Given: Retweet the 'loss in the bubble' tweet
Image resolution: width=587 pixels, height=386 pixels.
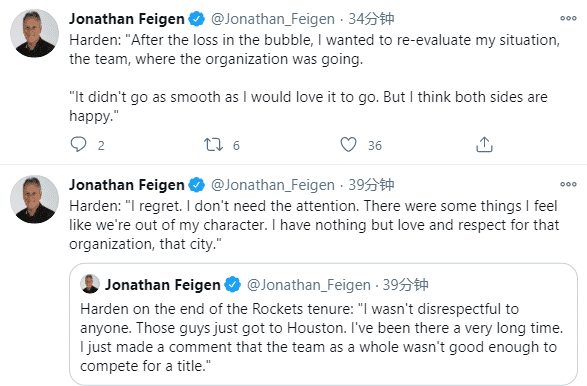Looking at the screenshot, I should click(x=213, y=145).
